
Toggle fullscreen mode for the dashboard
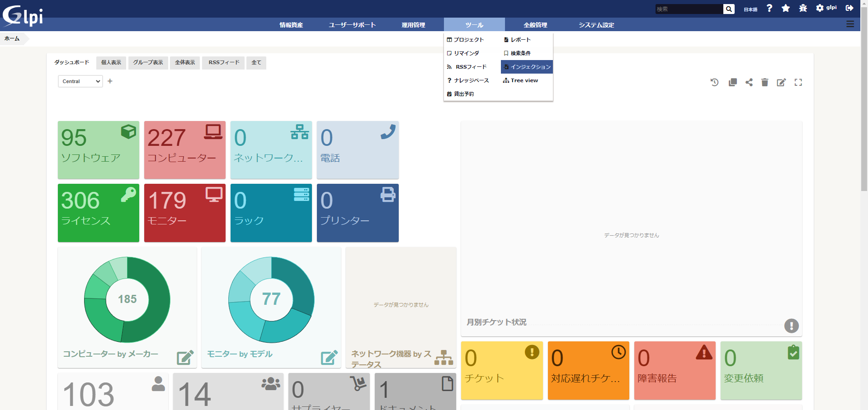point(798,82)
